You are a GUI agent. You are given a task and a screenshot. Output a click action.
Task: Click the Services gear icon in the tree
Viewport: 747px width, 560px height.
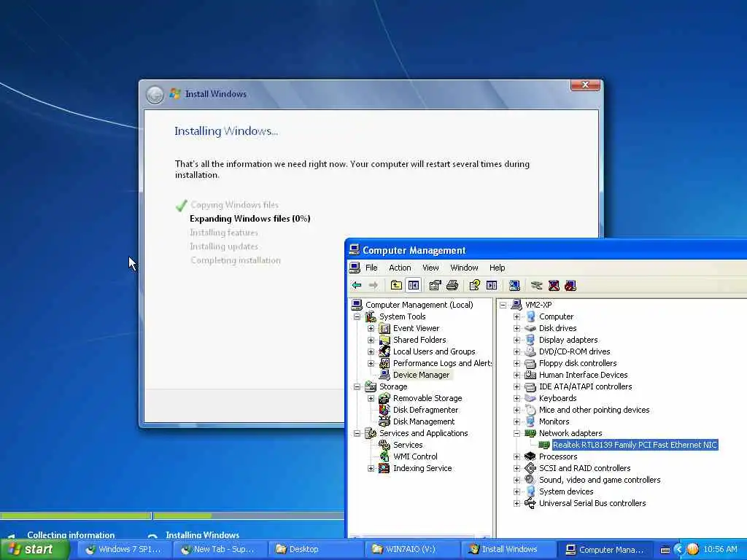point(384,445)
